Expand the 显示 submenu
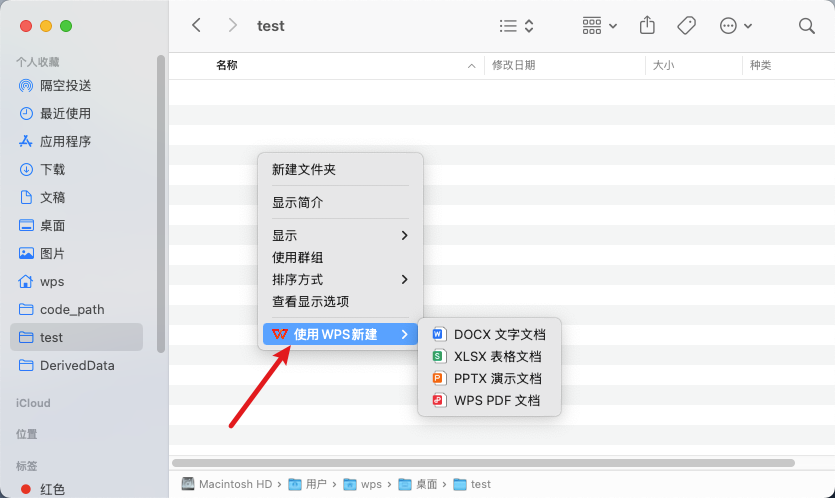Image resolution: width=835 pixels, height=498 pixels. [340, 235]
